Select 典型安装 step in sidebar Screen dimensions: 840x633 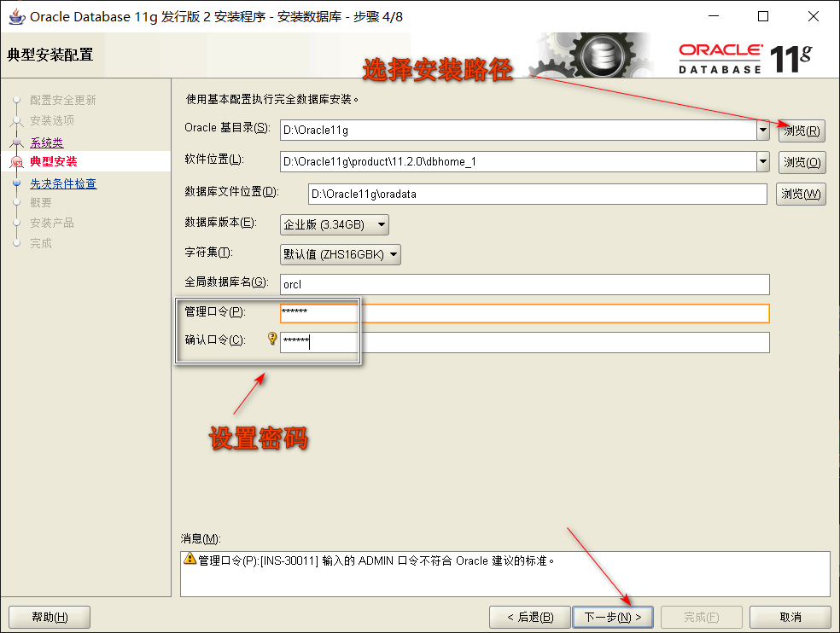coord(54,162)
